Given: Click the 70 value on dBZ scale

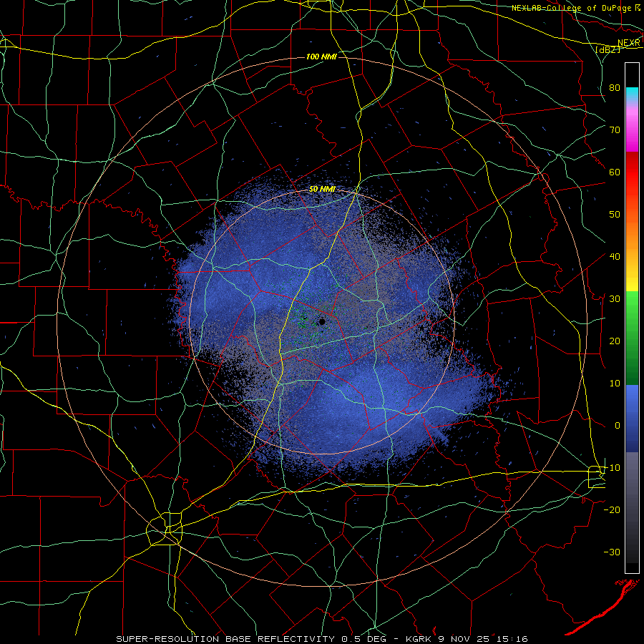Looking at the screenshot, I should coord(615,130).
